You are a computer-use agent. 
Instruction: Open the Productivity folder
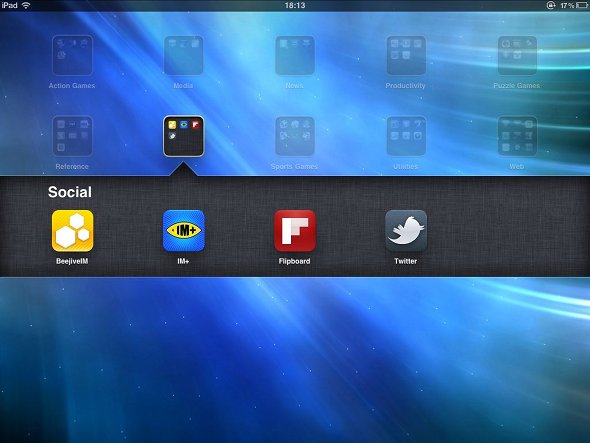tap(406, 55)
